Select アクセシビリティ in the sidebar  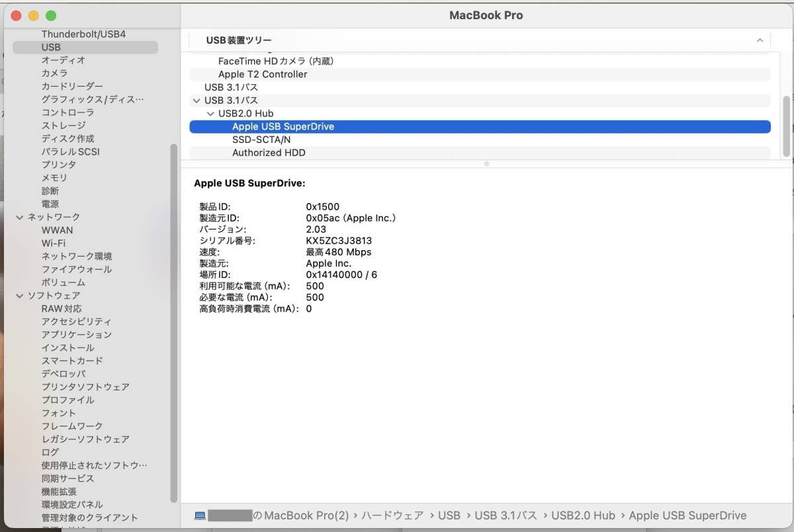coord(77,322)
